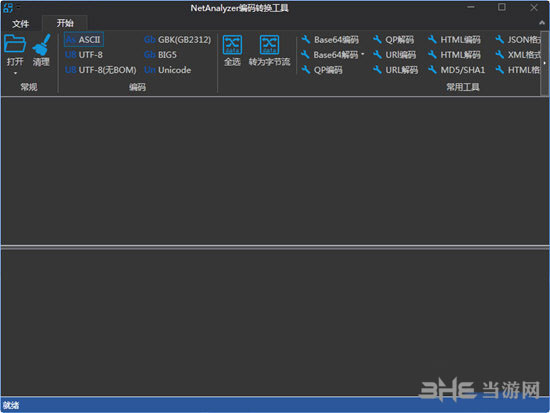Screen dimensions: 550x413
Task: Run the HTML编码 tool
Action: tap(454, 40)
